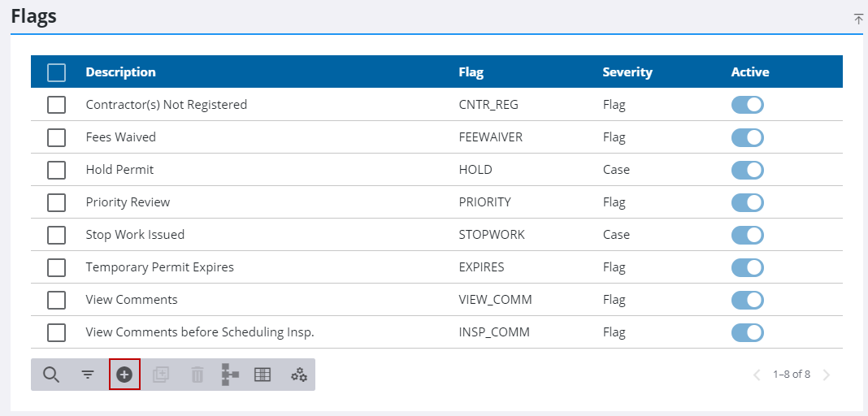The width and height of the screenshot is (868, 416).
Task: Turn off Priority Review active toggle
Action: [747, 202]
